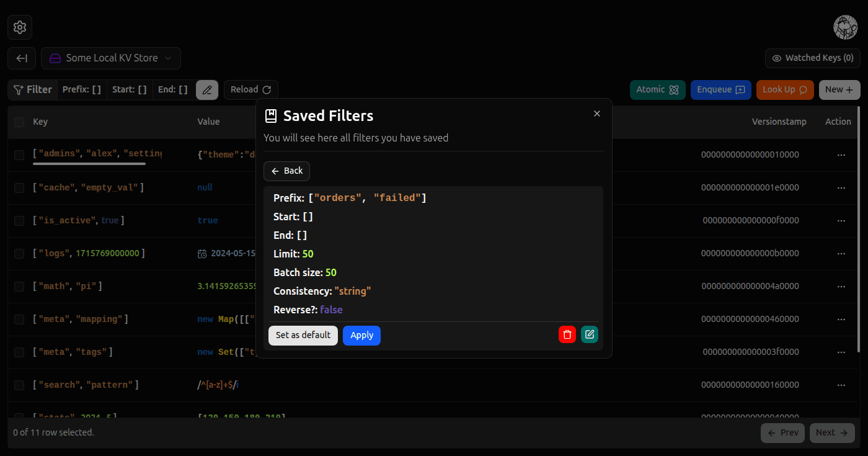The height and width of the screenshot is (456, 868).
Task: Toggle the select-all header checkbox
Action: [x=19, y=122]
